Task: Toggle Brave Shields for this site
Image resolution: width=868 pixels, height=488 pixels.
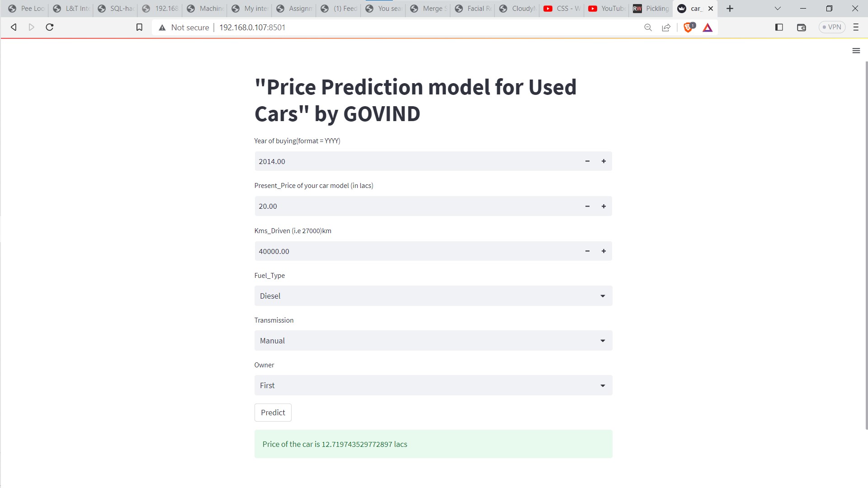Action: tap(688, 27)
